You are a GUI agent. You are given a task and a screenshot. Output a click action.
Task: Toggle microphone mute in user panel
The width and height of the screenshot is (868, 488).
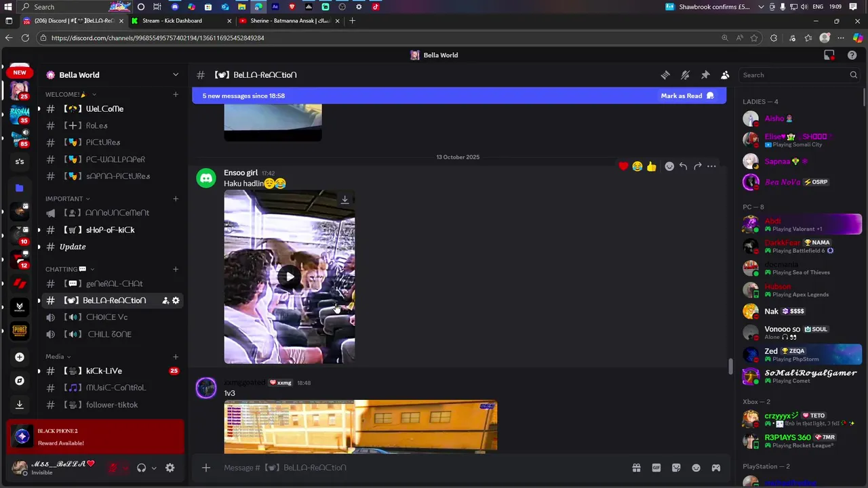[113, 468]
